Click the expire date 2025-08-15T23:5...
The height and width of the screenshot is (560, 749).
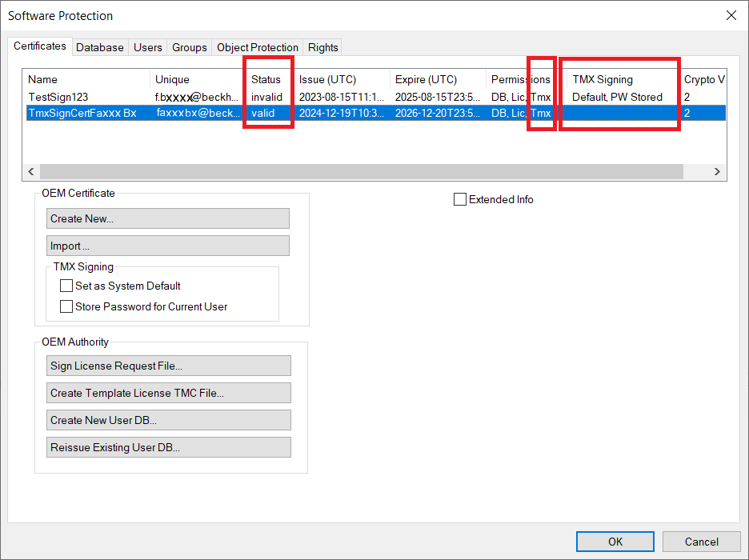(x=438, y=97)
